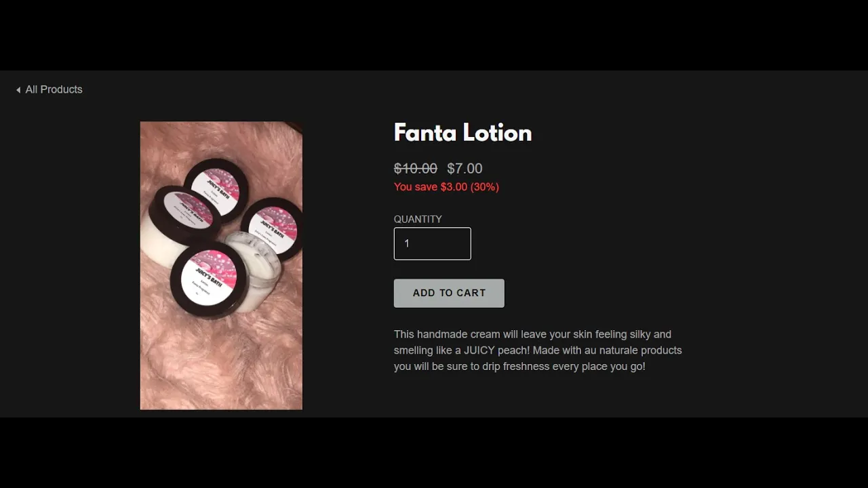Click the bottom jar's Juicy's Bath label
The height and width of the screenshot is (488, 868).
(209, 277)
